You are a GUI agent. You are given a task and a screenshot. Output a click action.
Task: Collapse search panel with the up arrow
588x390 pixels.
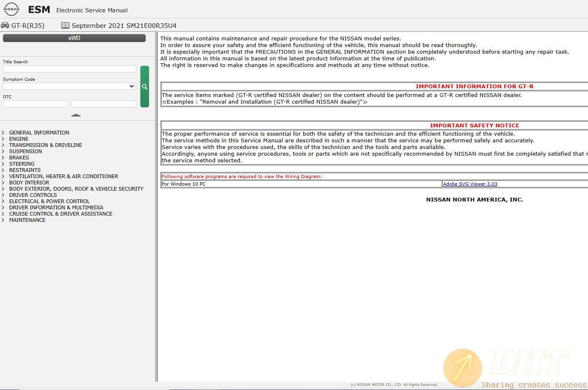pyautogui.click(x=76, y=115)
